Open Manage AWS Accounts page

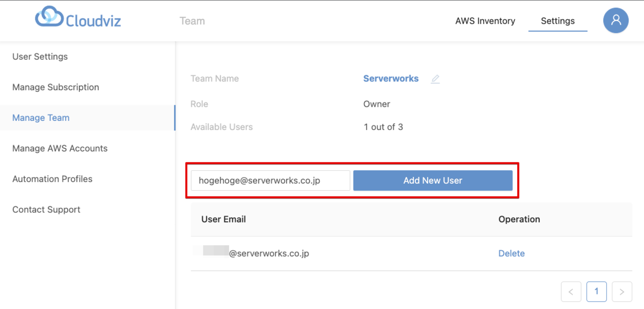(x=60, y=148)
